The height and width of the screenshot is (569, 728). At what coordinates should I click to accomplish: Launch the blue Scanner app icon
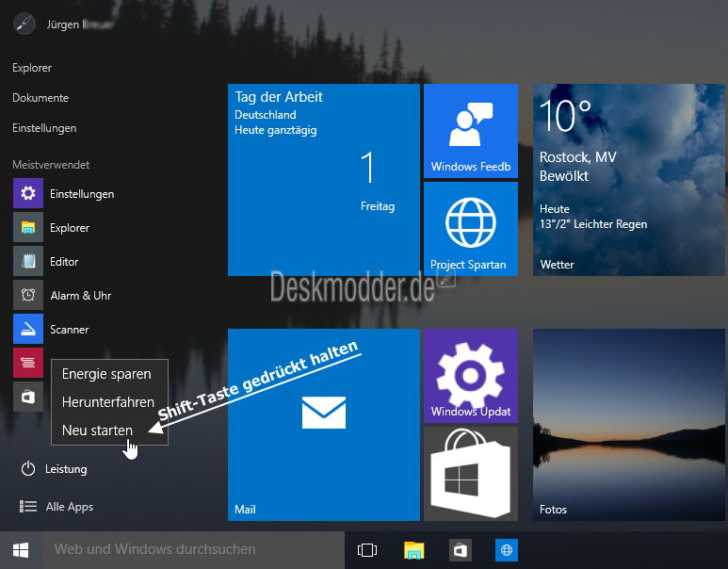pyautogui.click(x=28, y=329)
